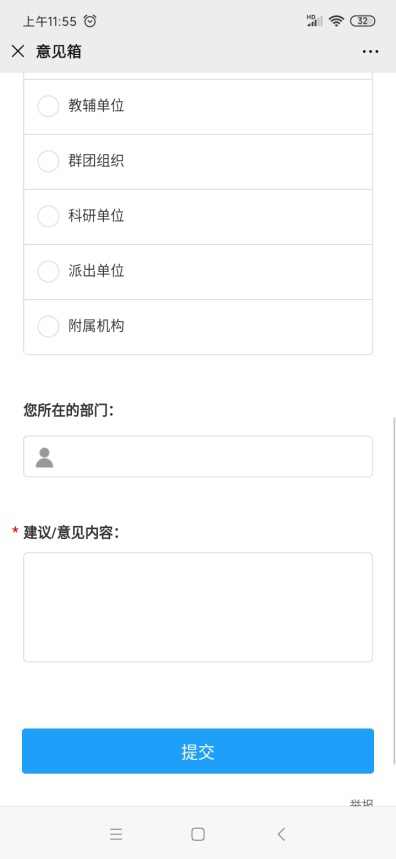The image size is (396, 859).
Task: Tap the person icon in department field
Action: point(44,457)
